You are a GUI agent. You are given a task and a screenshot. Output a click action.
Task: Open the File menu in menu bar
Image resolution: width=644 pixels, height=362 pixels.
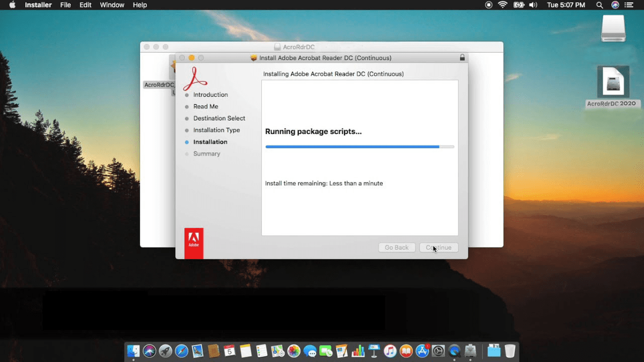click(65, 5)
